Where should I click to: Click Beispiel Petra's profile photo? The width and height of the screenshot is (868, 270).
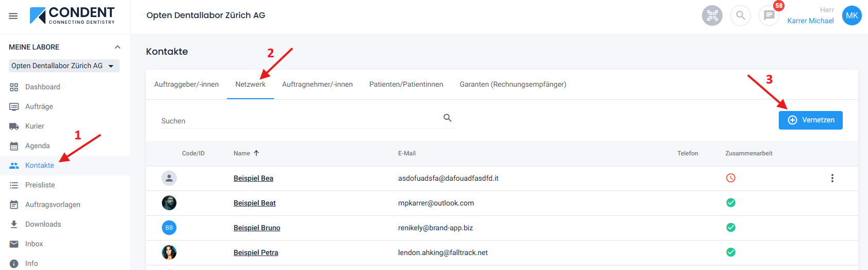(x=169, y=252)
